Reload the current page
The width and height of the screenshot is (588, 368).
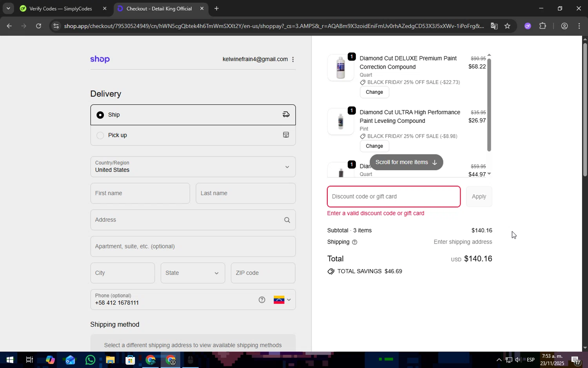[x=38, y=26]
